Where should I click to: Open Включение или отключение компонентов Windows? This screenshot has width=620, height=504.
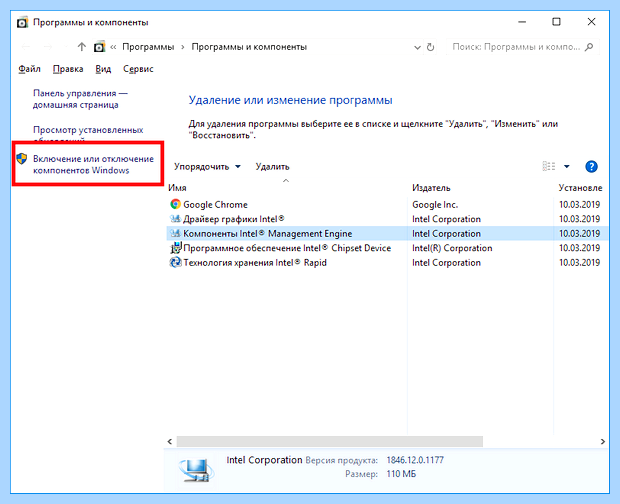click(x=93, y=164)
